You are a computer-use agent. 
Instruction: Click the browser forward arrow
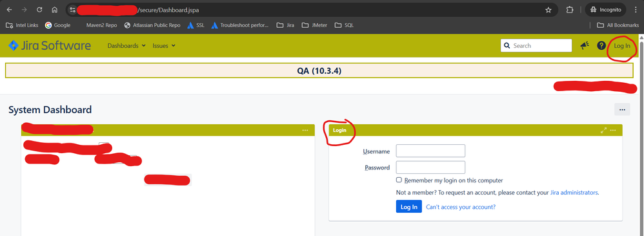pos(25,10)
